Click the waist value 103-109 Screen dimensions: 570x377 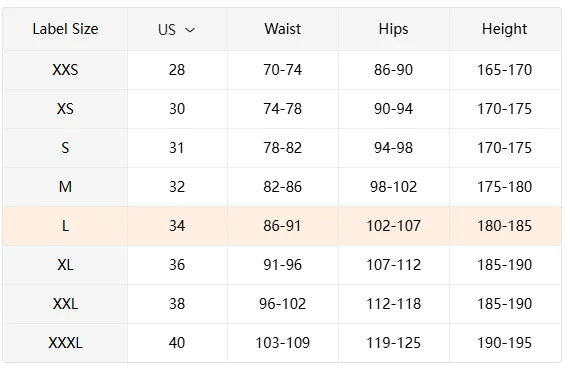(282, 342)
